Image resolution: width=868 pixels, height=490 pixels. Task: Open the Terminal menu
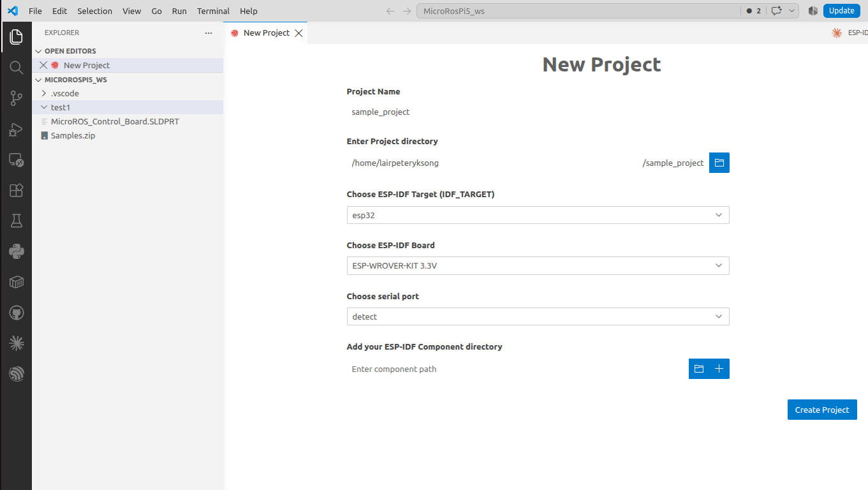[213, 11]
